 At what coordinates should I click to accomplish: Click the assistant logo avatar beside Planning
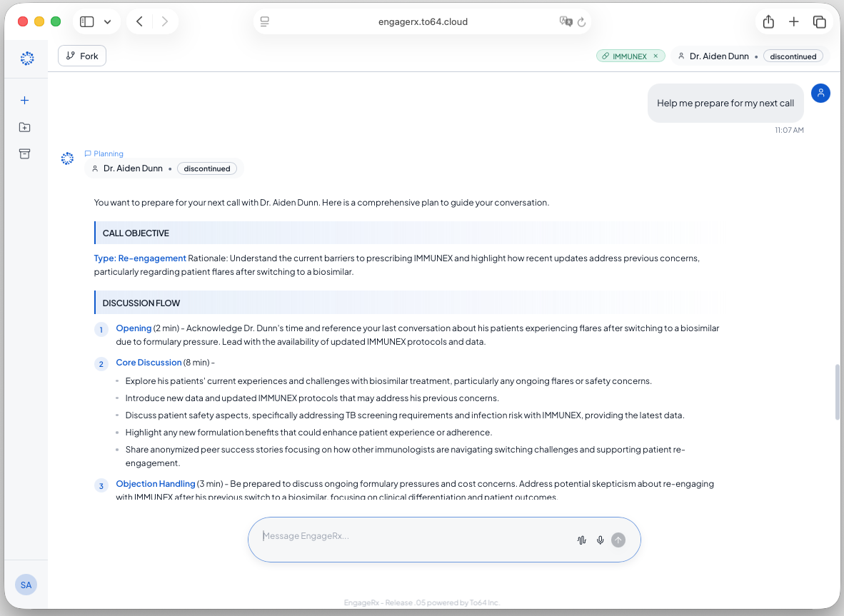tap(67, 158)
